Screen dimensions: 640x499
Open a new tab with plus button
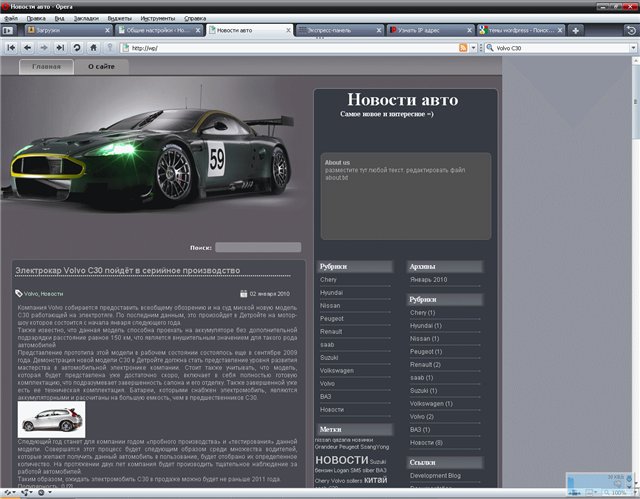575,31
